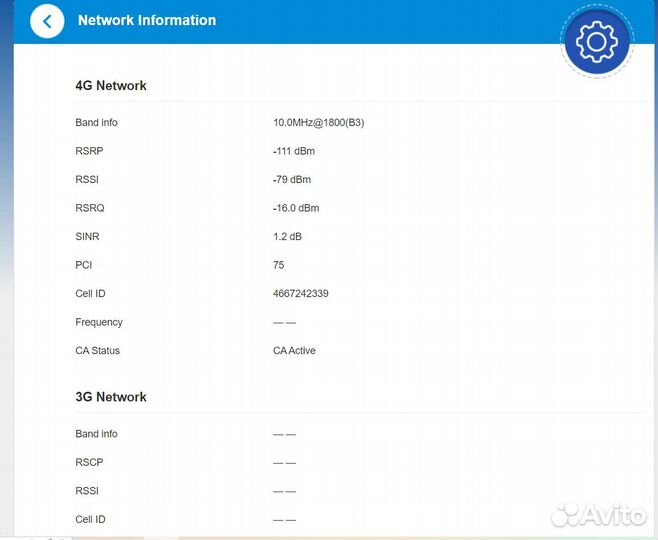Click the 4G RSSI label

[87, 180]
